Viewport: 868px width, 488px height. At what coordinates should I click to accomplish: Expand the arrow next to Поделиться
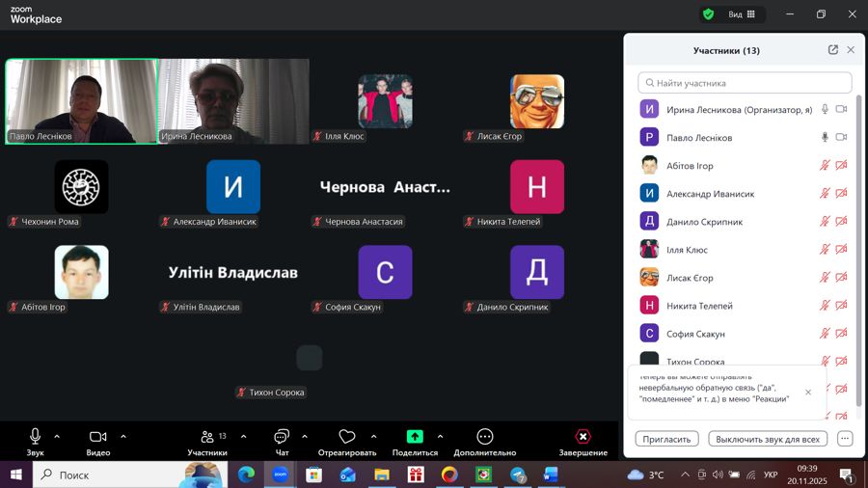coord(441,436)
